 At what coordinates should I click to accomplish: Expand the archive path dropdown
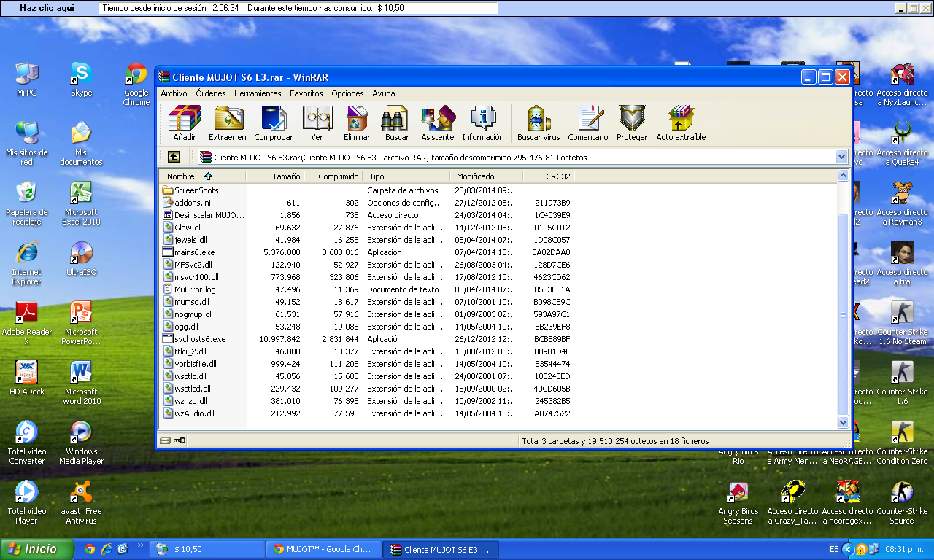point(841,157)
